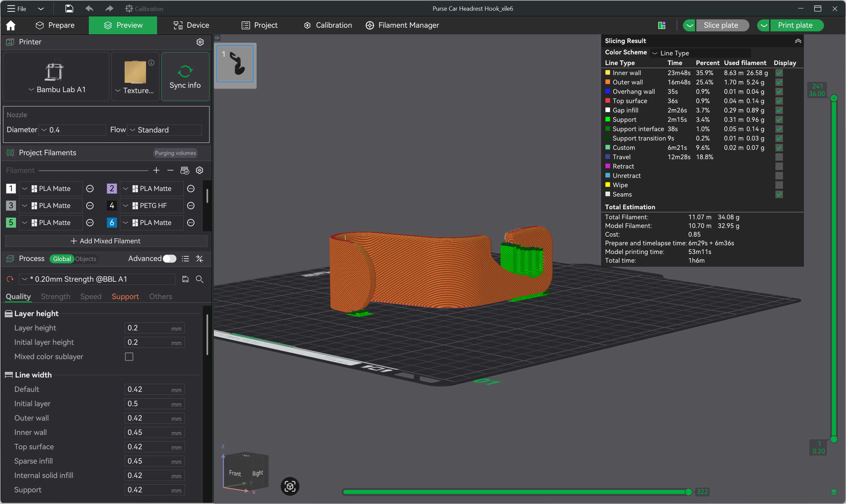Expand the Color Scheme Line Type dropdown
The width and height of the screenshot is (846, 504).
(x=700, y=53)
